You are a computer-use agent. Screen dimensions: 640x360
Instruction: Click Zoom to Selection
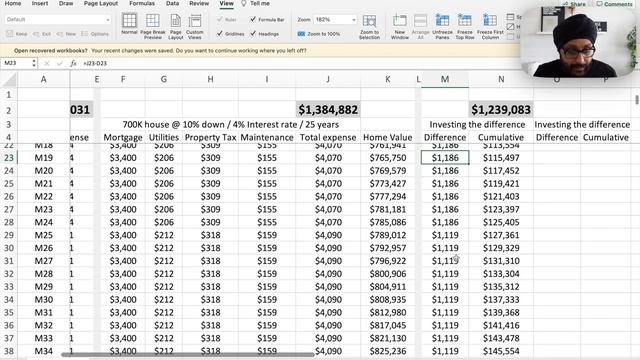[x=369, y=26]
